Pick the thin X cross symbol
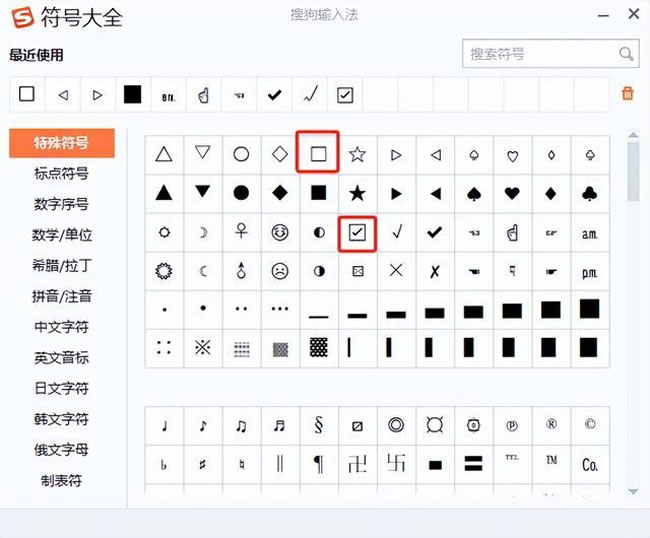This screenshot has width=650, height=538. [396, 271]
